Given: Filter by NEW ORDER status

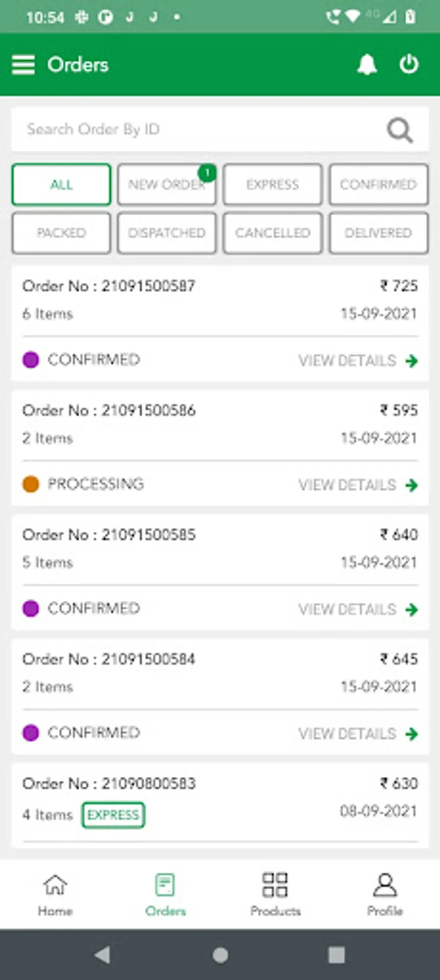Looking at the screenshot, I should [x=167, y=184].
